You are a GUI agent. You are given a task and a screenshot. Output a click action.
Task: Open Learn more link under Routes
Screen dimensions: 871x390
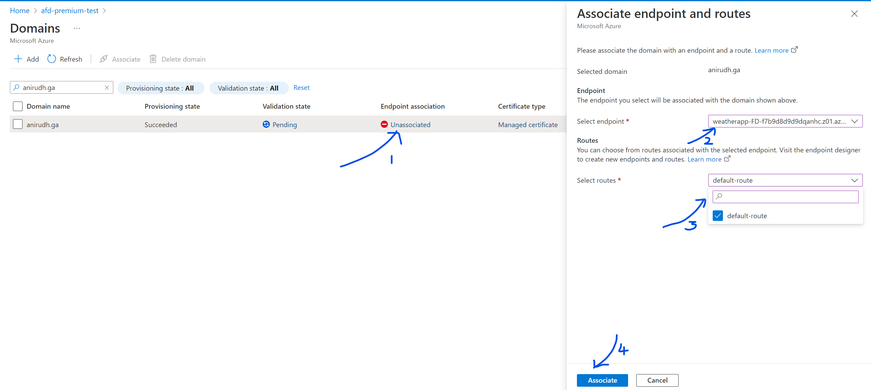point(704,159)
